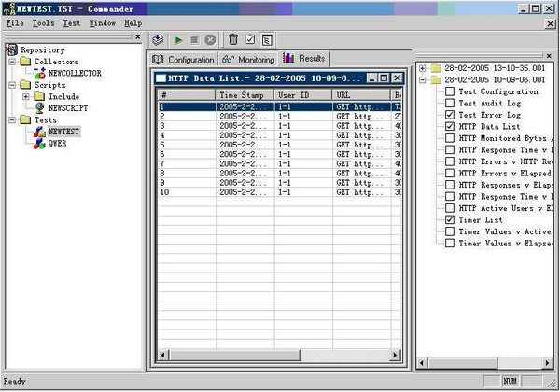560x392 pixels.
Task: Click the trash can Delete Results icon
Action: coord(233,39)
